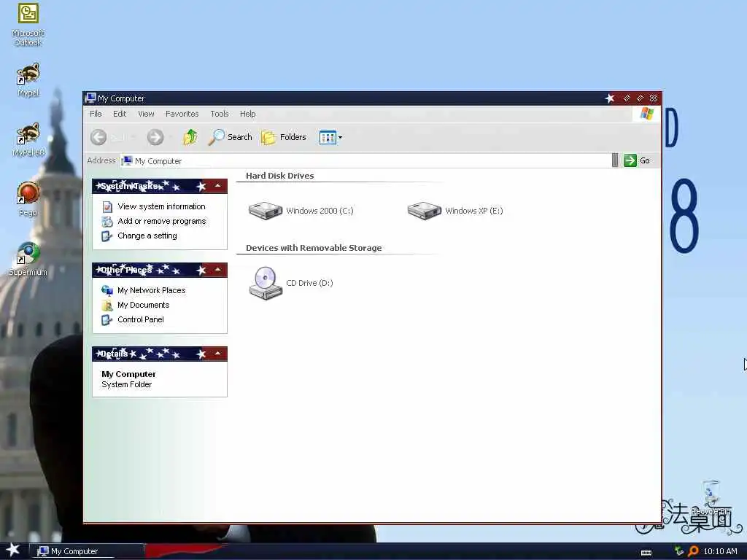
Task: Open the Search pane
Action: pos(230,137)
